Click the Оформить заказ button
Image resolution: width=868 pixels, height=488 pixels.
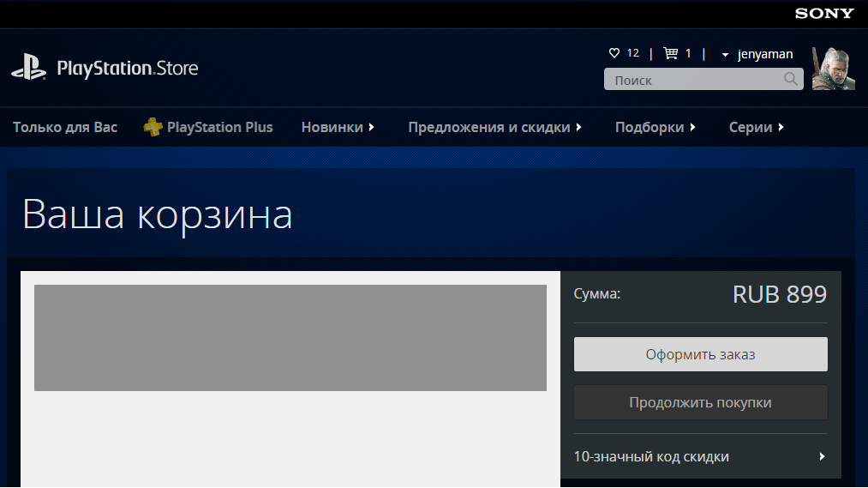[x=700, y=354]
